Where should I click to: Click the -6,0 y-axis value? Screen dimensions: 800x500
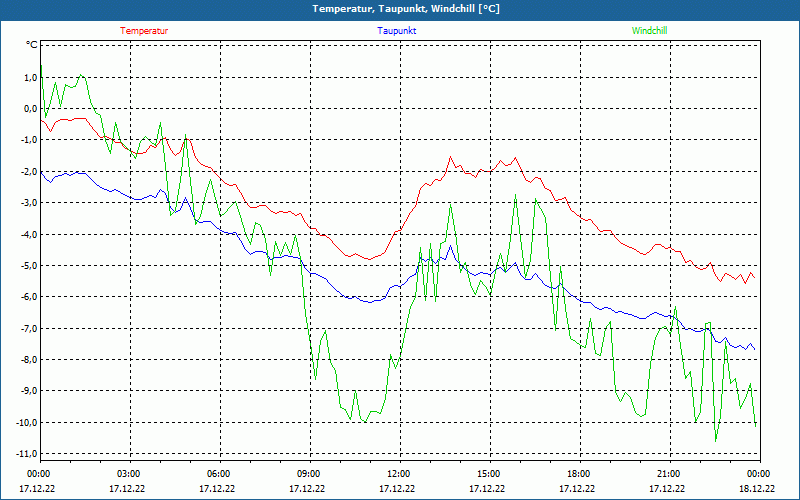29,296
